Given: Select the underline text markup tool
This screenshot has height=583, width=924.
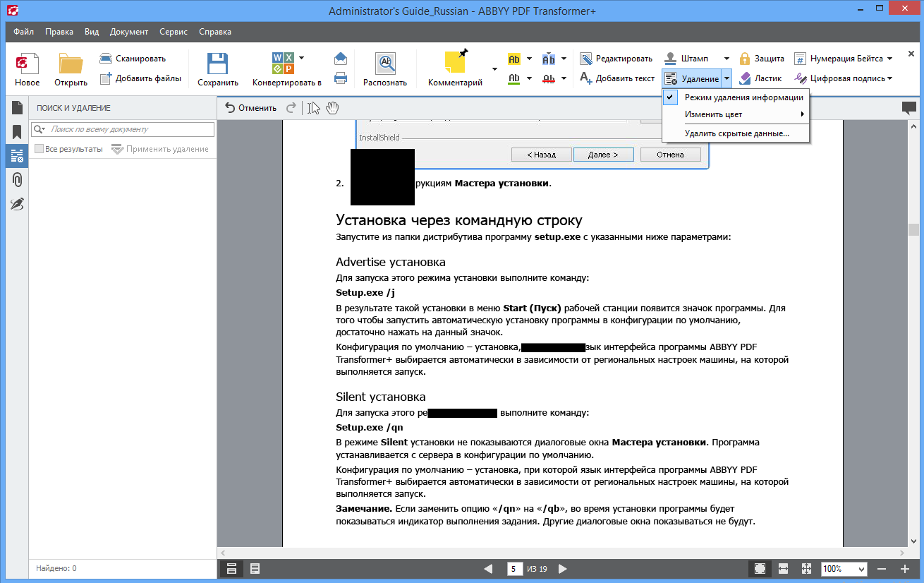Looking at the screenshot, I should (x=514, y=78).
